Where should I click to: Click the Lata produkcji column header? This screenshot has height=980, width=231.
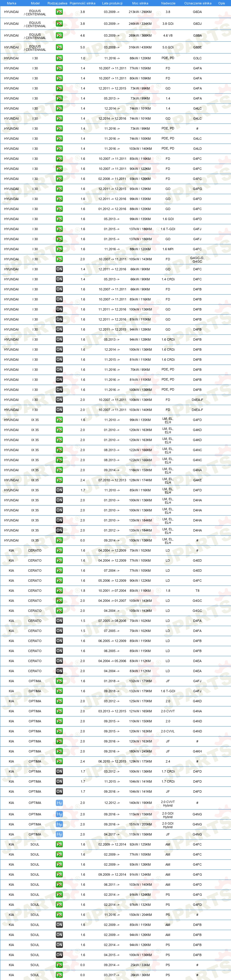[x=112, y=3]
